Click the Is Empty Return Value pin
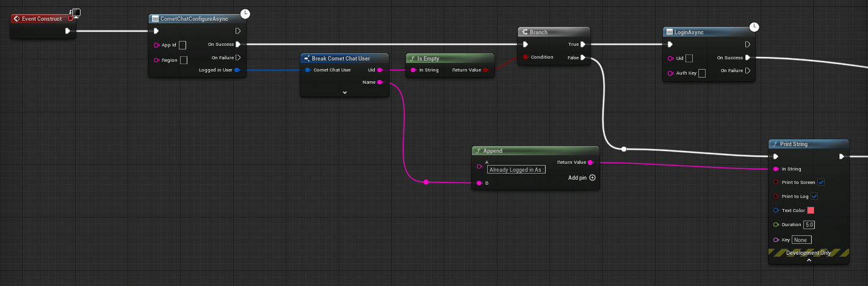The width and height of the screenshot is (868, 286). click(x=486, y=70)
